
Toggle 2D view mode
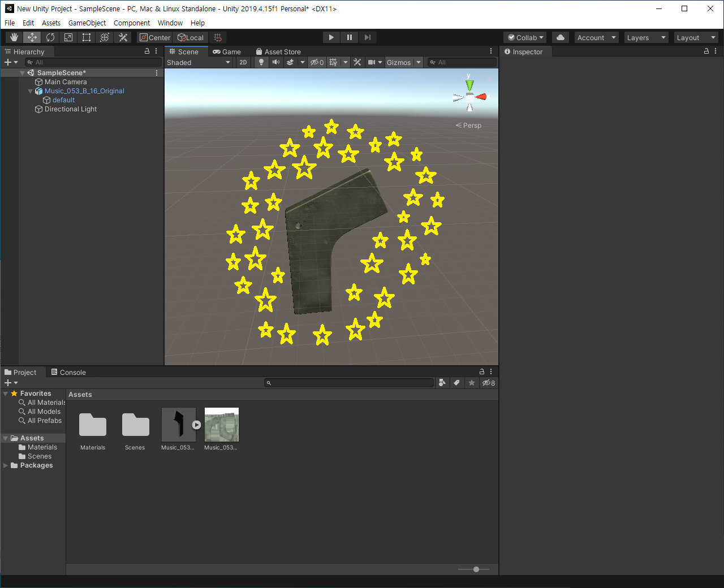pyautogui.click(x=243, y=62)
